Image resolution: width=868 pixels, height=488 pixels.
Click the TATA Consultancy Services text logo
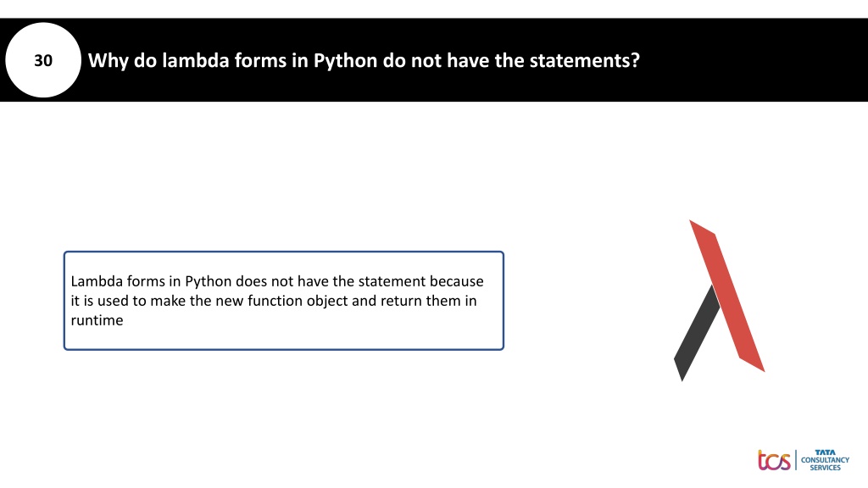pyautogui.click(x=825, y=460)
